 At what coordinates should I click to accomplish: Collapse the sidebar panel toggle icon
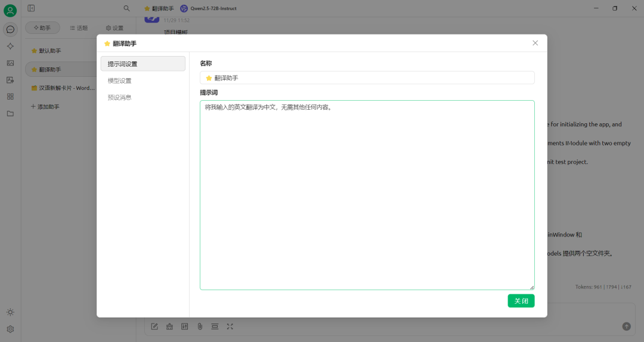tap(31, 8)
